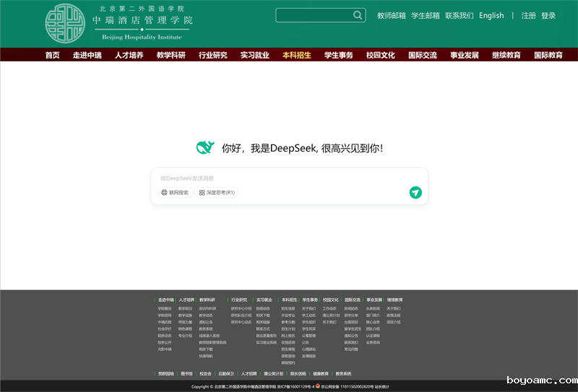578x392 pixels.
Task: Click footer heading 走进中瑞
Action: tap(166, 300)
